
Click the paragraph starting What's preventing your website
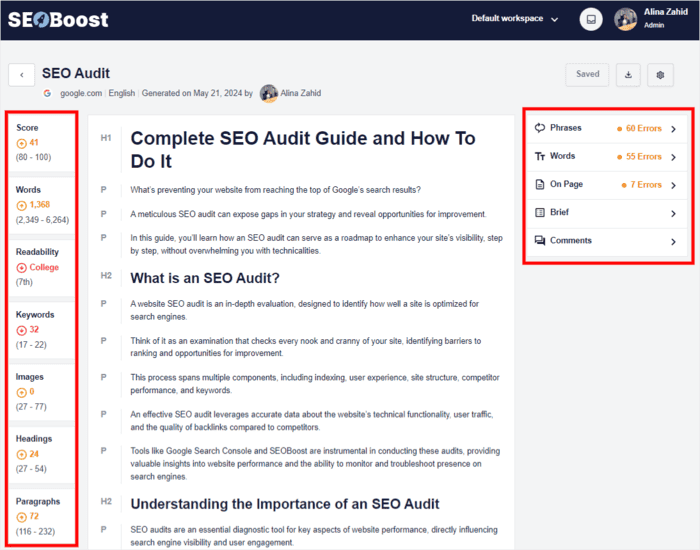pos(275,190)
